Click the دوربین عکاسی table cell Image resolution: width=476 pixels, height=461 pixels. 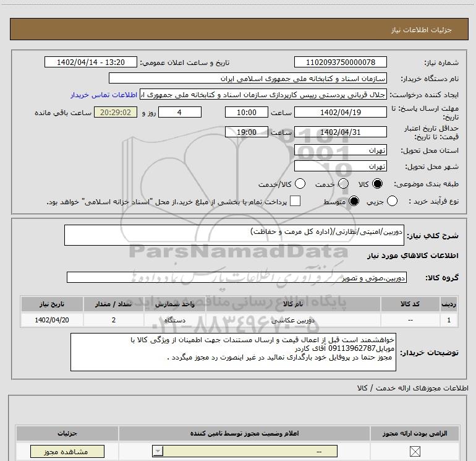point(293,320)
